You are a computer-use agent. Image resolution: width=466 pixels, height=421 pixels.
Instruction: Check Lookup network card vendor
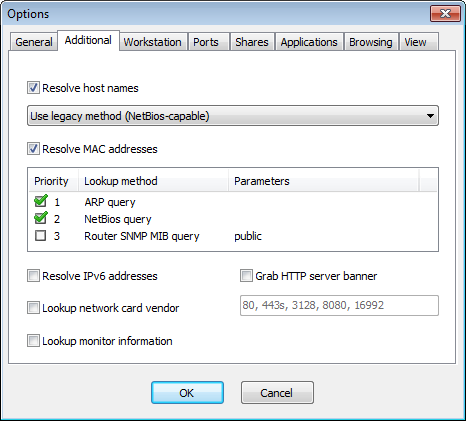(33, 308)
